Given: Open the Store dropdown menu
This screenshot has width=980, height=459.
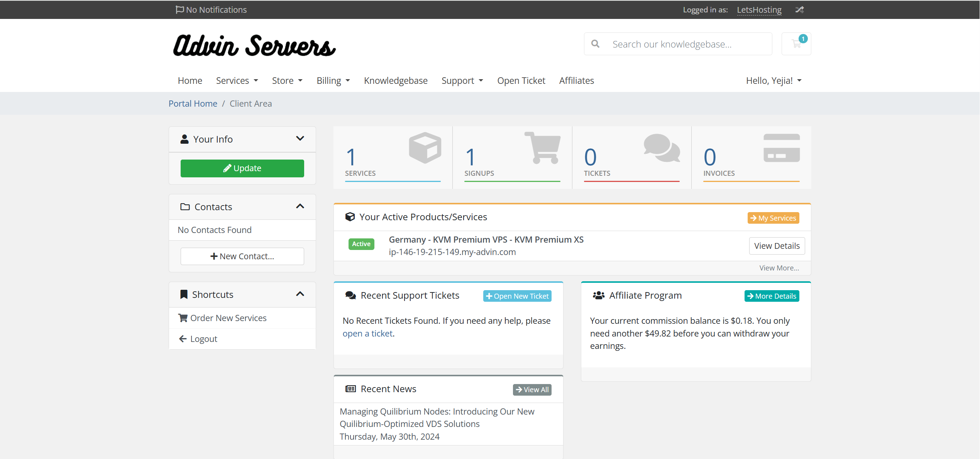Looking at the screenshot, I should [x=287, y=80].
